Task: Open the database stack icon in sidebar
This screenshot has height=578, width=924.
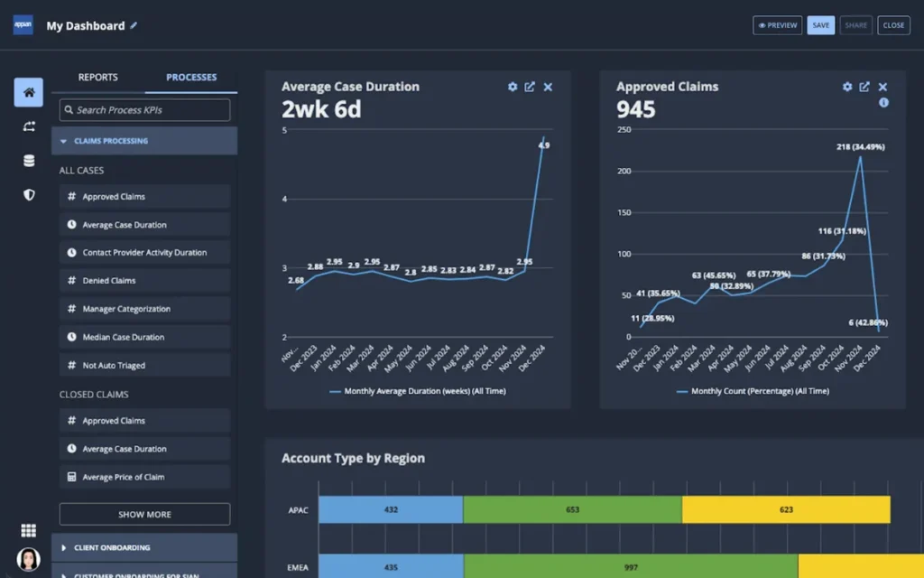Action: click(x=28, y=161)
